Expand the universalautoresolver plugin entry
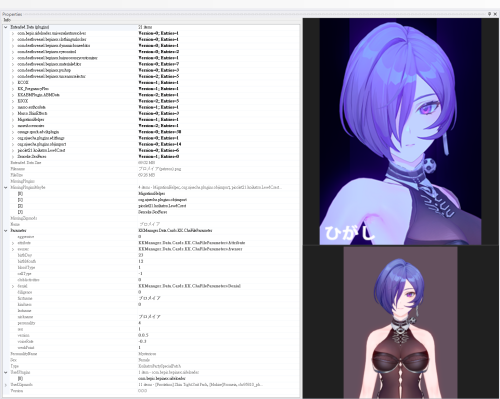Viewport: 500px width, 399px height. pyautogui.click(x=13, y=33)
